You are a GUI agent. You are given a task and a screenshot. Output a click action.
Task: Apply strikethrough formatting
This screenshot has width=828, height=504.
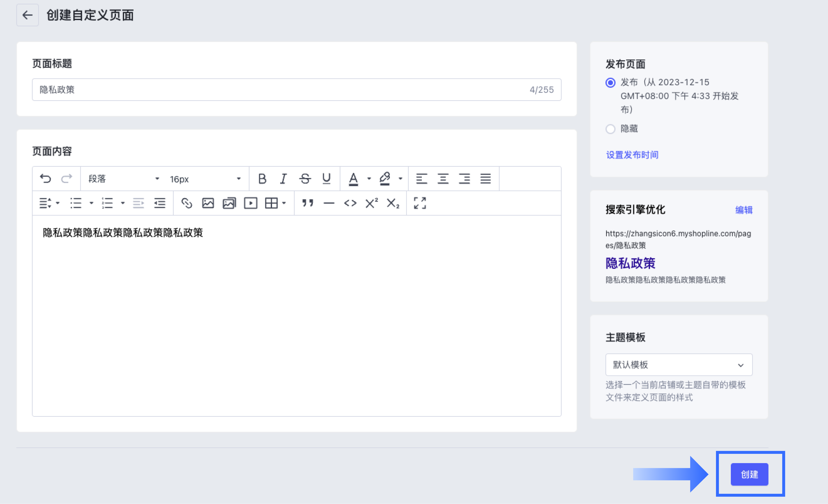pyautogui.click(x=305, y=178)
